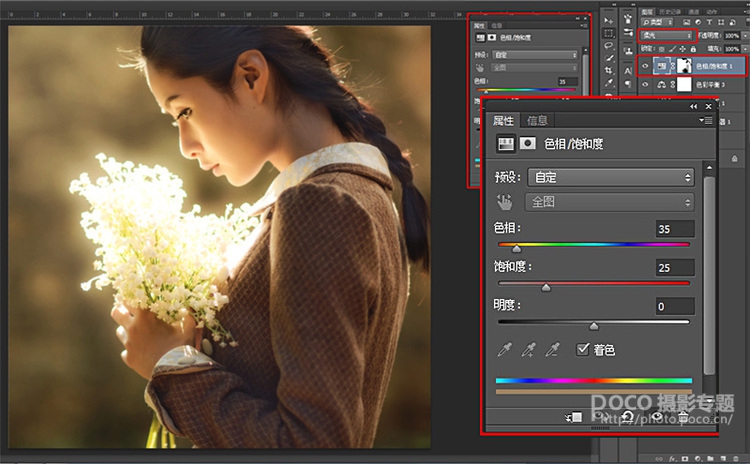This screenshot has width=750, height=464.
Task: Select the adjustment icon in enlarged Properties panel
Action: [x=506, y=144]
